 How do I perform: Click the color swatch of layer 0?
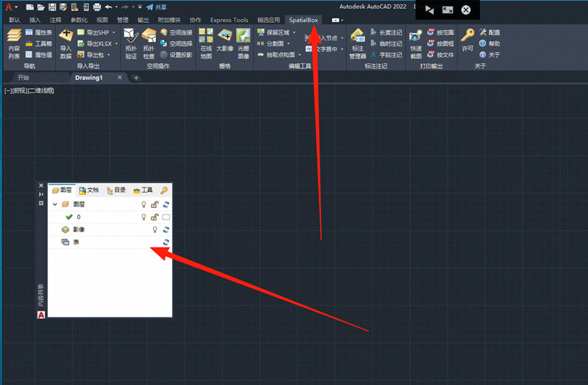tap(166, 217)
